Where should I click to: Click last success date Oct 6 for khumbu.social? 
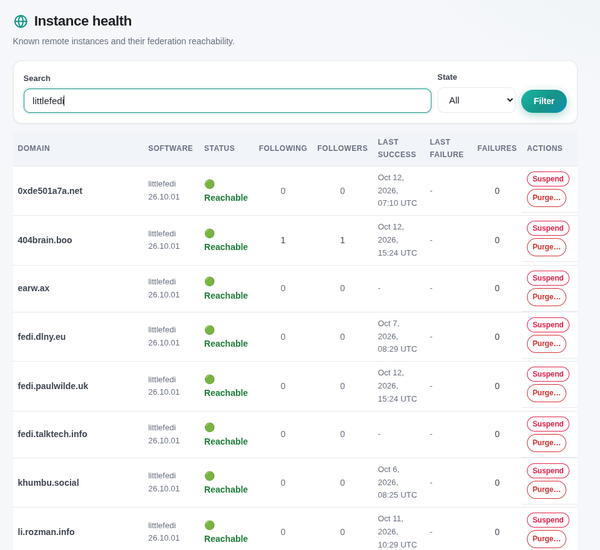tap(388, 470)
